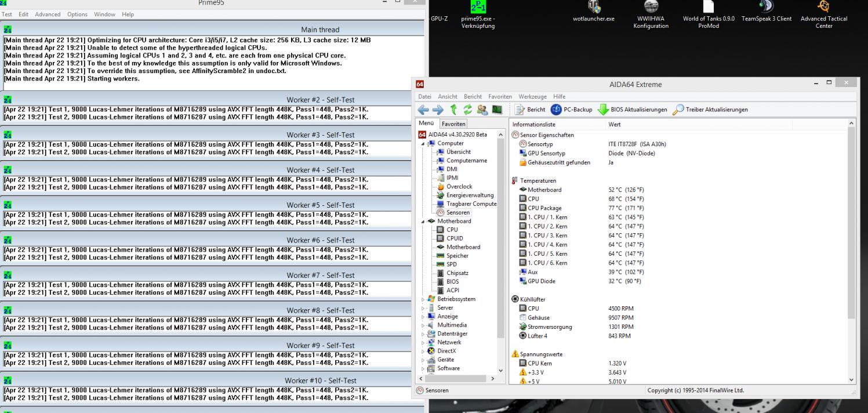Screen dimensions: 868x413
Task: Click the Prime95 Main thread window icon
Action: (x=8, y=30)
